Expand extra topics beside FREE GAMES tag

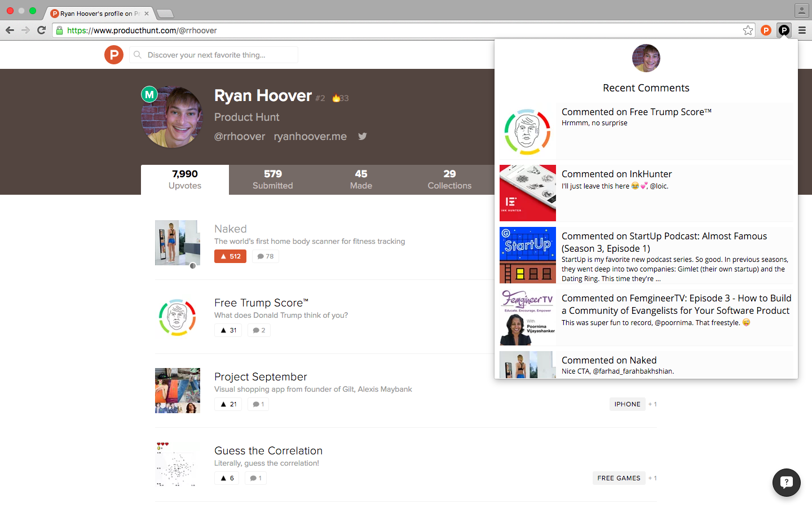coord(652,478)
